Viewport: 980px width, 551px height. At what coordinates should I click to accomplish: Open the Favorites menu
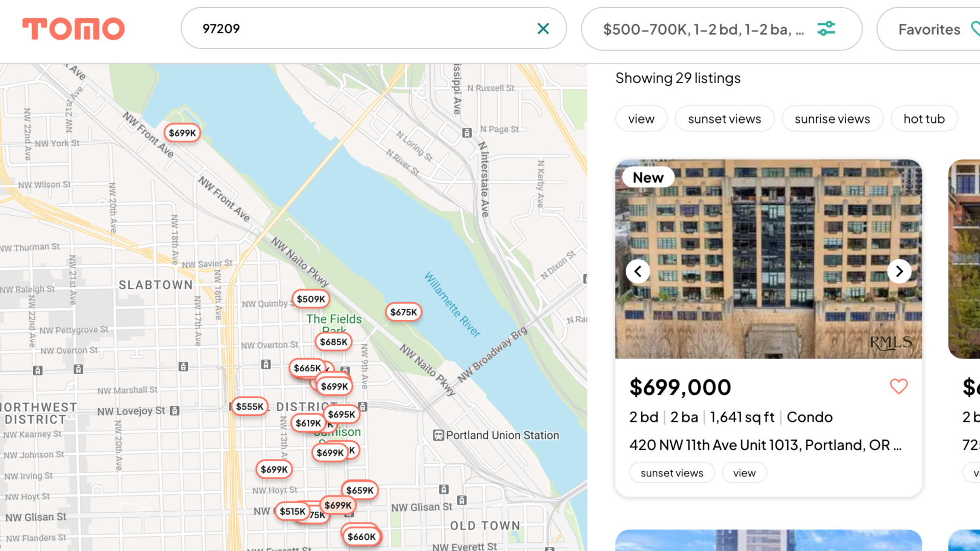point(929,29)
